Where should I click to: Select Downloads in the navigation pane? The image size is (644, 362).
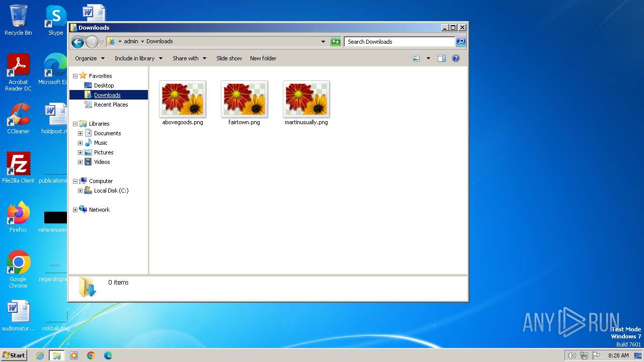coord(107,95)
